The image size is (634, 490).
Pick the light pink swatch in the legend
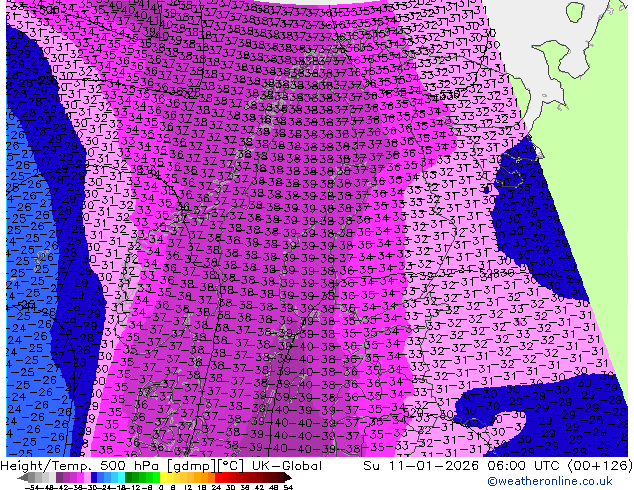(87, 478)
